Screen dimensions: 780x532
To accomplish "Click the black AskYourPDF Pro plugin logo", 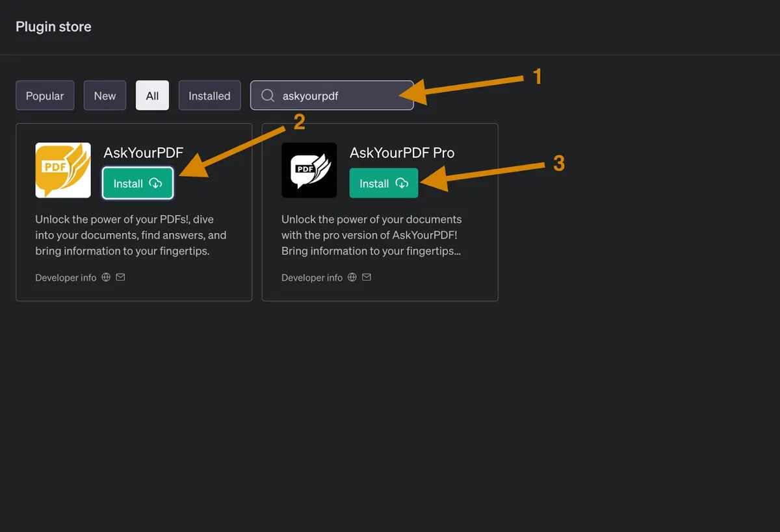I will point(309,170).
